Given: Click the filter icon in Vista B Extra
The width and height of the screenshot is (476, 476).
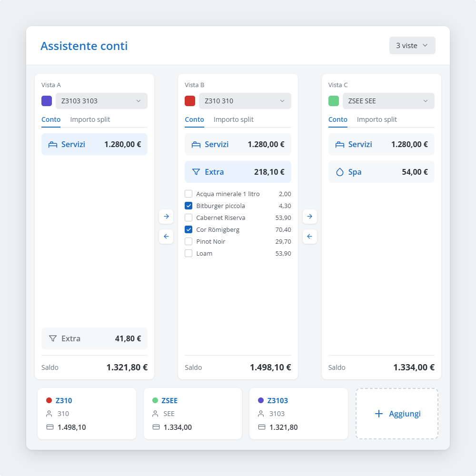Looking at the screenshot, I should click(x=196, y=172).
